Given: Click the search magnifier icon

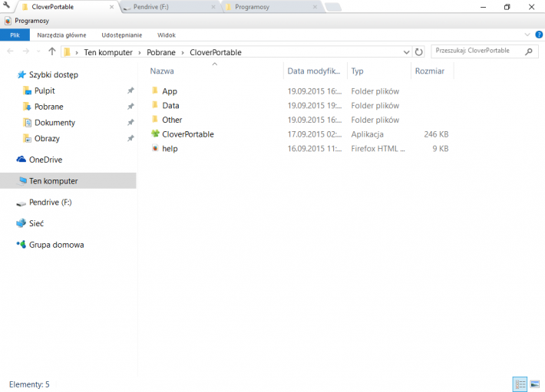Looking at the screenshot, I should point(529,51).
